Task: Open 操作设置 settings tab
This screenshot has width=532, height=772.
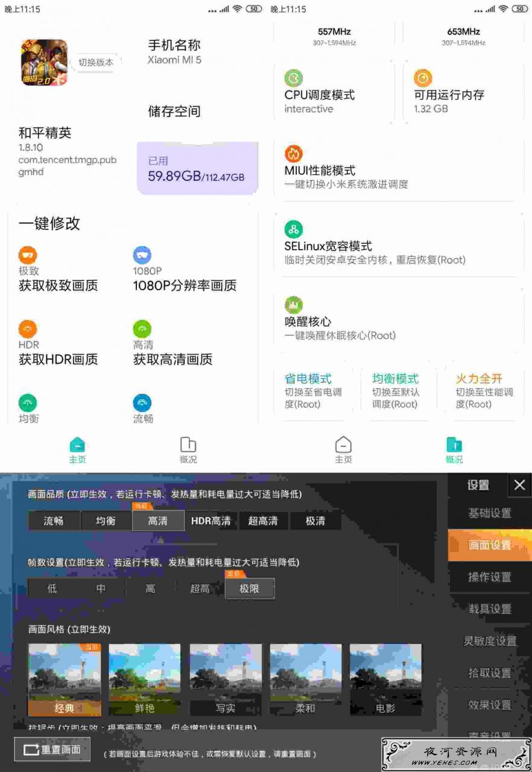Action: pos(490,577)
